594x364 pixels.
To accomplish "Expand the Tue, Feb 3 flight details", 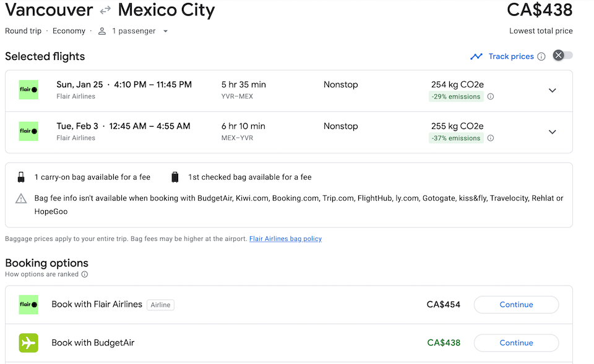I will pos(553,132).
